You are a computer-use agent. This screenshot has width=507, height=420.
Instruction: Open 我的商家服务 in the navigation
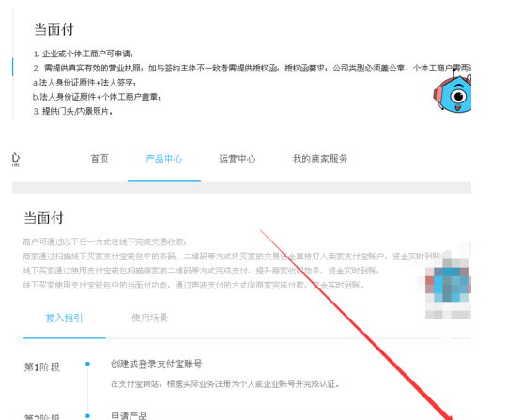(x=320, y=159)
